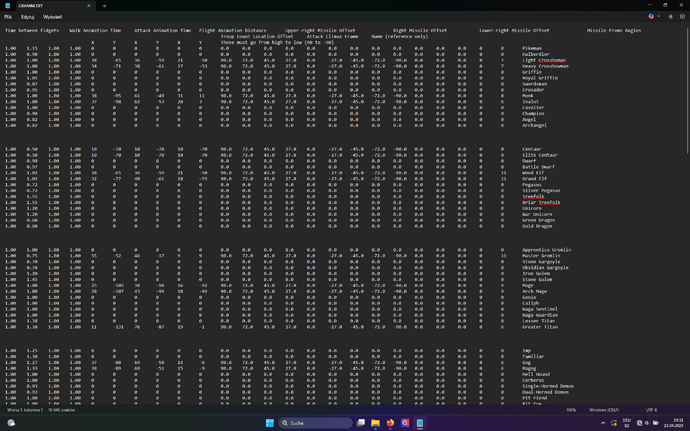Open the purple app icon beside Firefox

click(405, 423)
